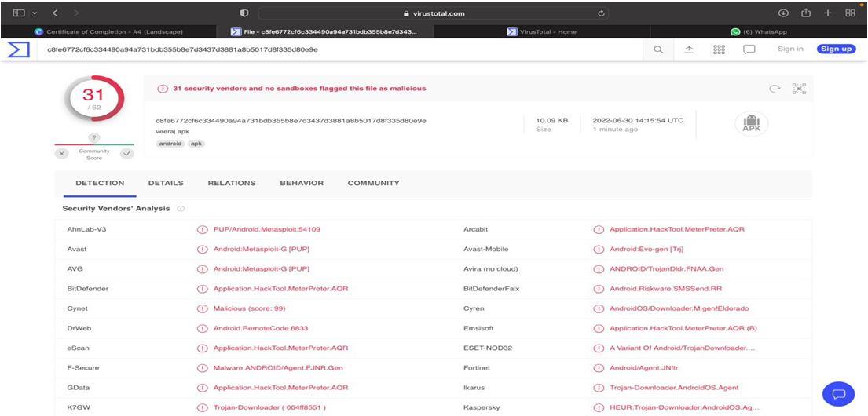Click the Safari share icon
This screenshot has width=868, height=416.
coord(806,13)
